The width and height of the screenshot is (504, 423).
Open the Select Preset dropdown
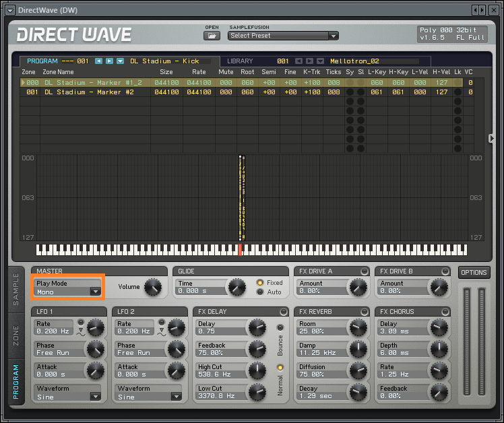pyautogui.click(x=283, y=36)
